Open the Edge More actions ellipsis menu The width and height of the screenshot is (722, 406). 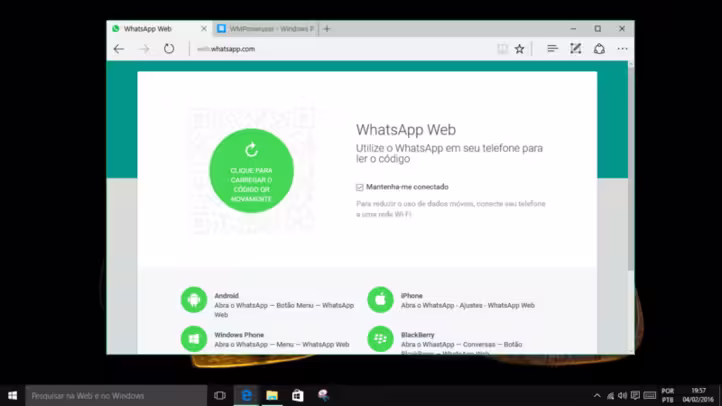coord(623,49)
